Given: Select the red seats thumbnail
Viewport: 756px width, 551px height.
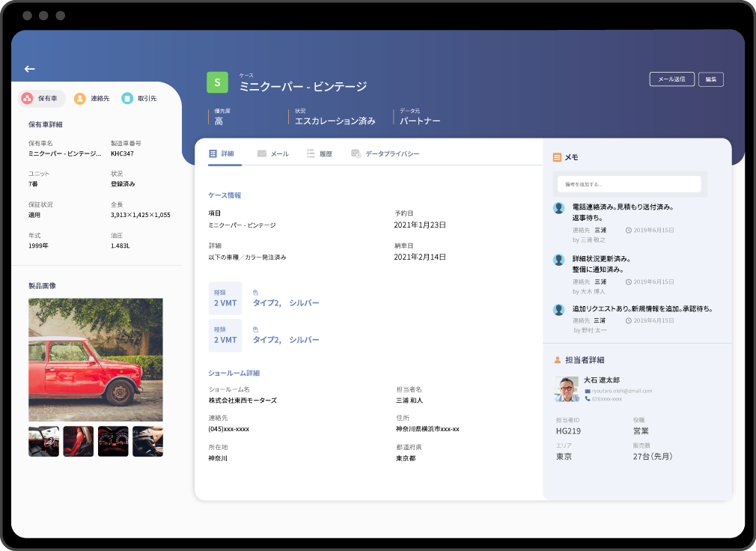Looking at the screenshot, I should [78, 441].
